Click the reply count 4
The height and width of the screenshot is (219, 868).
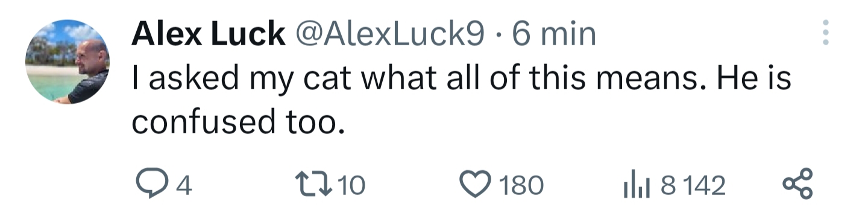click(x=185, y=186)
